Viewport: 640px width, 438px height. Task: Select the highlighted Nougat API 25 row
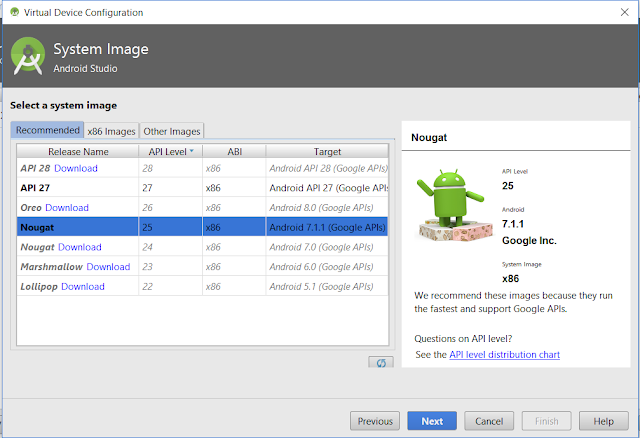pyautogui.click(x=202, y=227)
